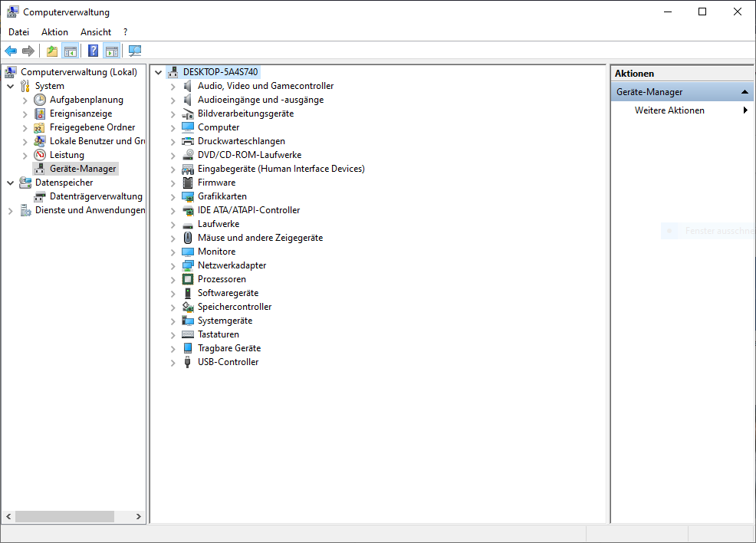Select Audioeingänge und -ausgänge category
756x543 pixels.
[x=261, y=100]
